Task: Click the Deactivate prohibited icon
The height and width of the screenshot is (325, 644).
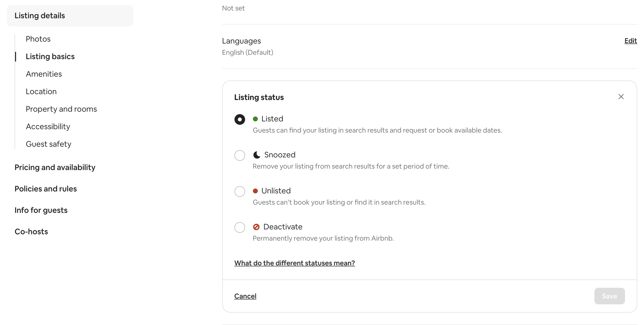Action: 256,227
